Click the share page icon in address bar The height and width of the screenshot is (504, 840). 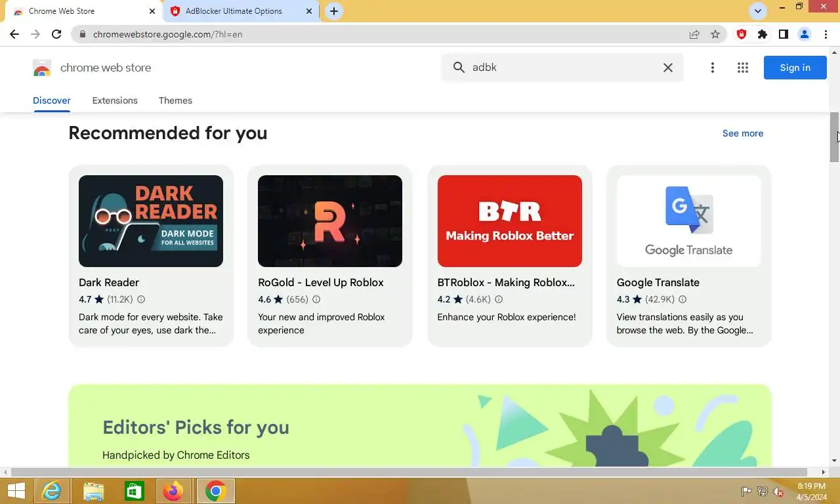pos(694,34)
